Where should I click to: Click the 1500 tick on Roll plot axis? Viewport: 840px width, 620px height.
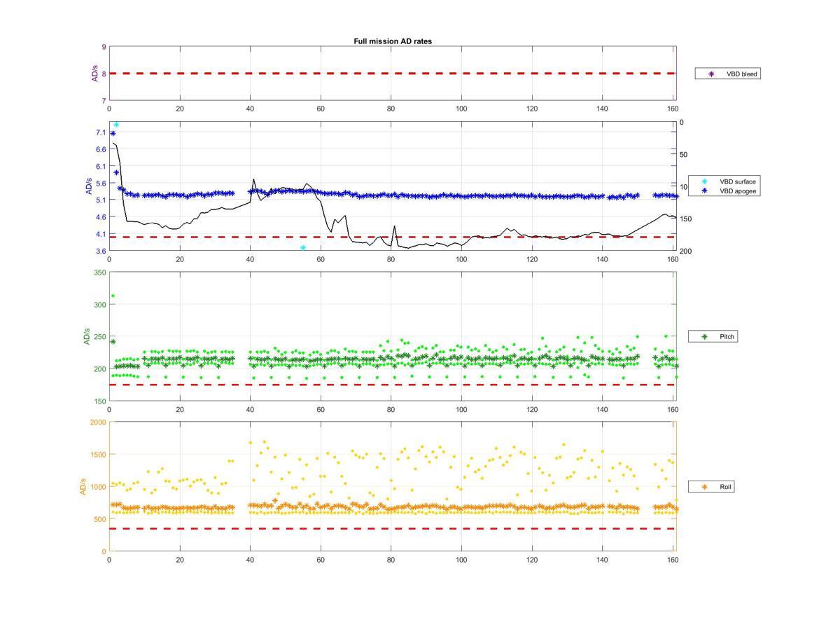point(98,454)
